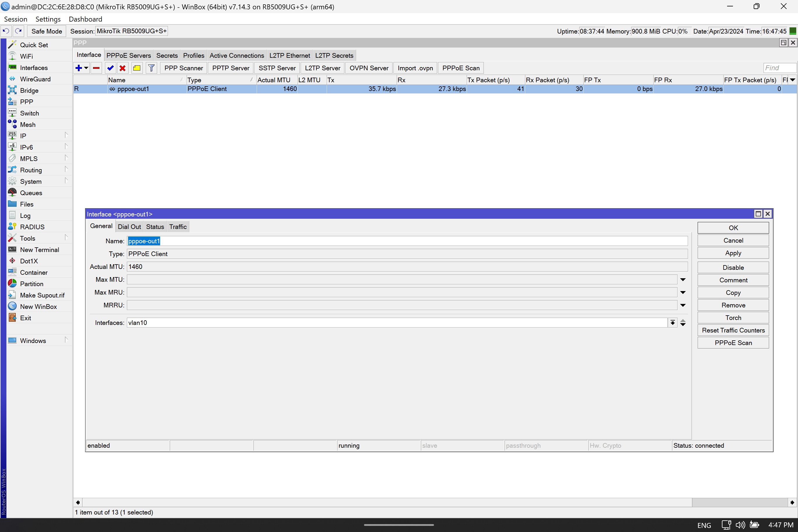Viewport: 798px width, 532px height.
Task: Click the filter funnel icon
Action: 151,68
